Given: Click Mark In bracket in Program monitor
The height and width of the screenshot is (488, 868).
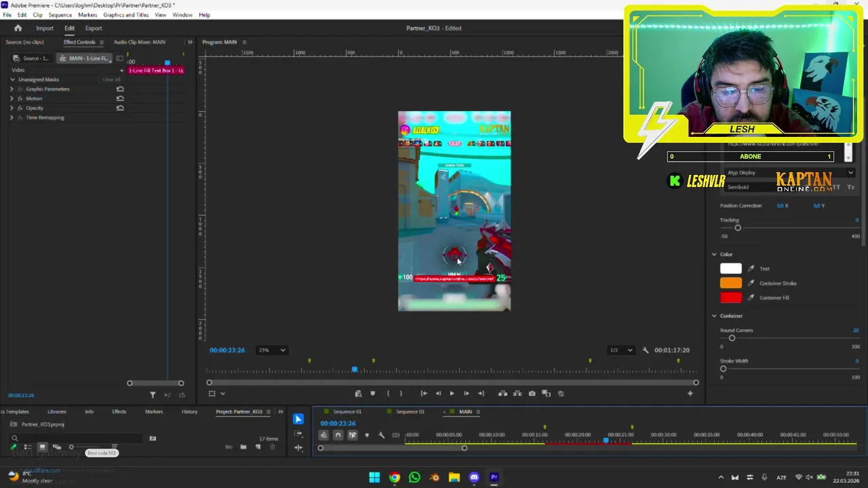Looking at the screenshot, I should tap(388, 393).
